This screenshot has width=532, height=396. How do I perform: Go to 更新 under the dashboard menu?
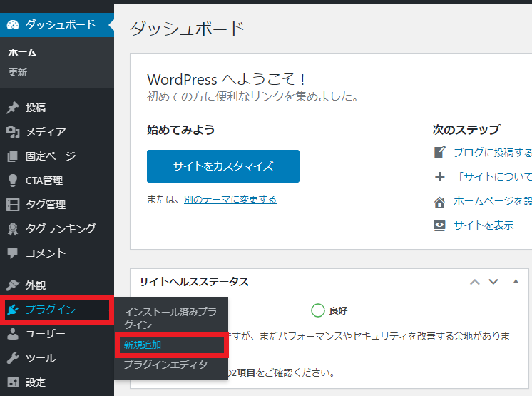[18, 72]
